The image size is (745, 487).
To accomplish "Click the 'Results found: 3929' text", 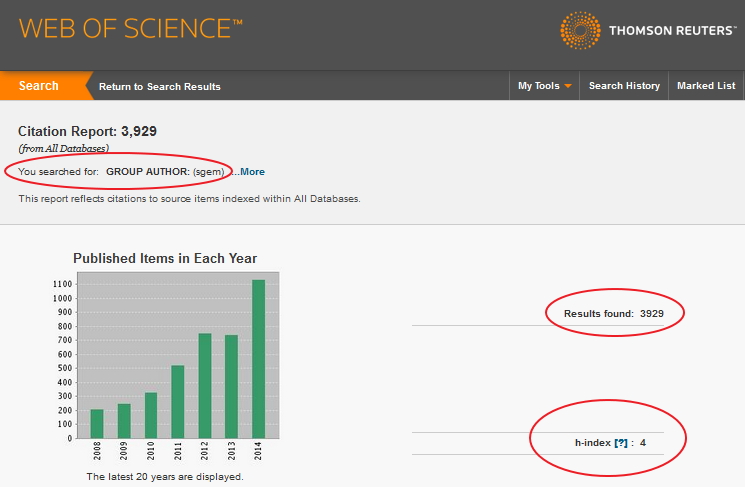I will (x=613, y=314).
